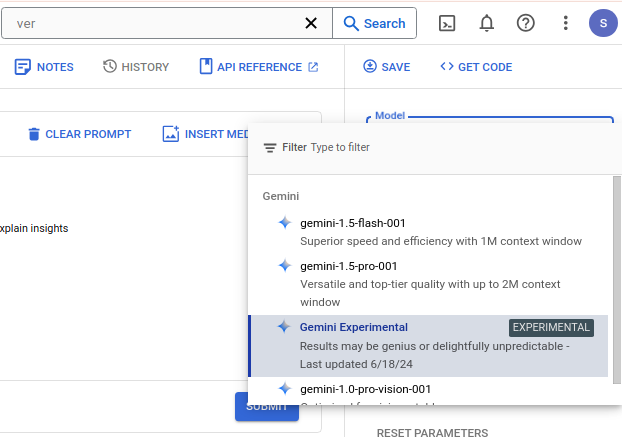The image size is (622, 437).
Task: Open the help question mark icon
Action: click(x=526, y=23)
